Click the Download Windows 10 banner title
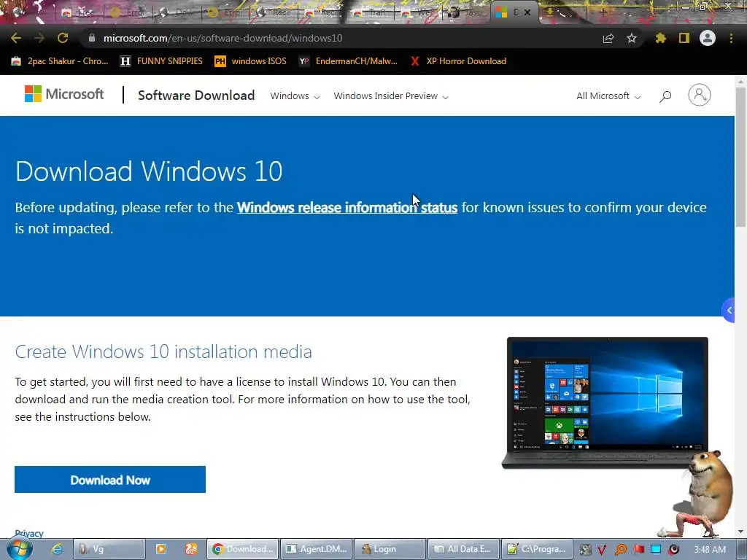747x560 pixels. pos(149,171)
